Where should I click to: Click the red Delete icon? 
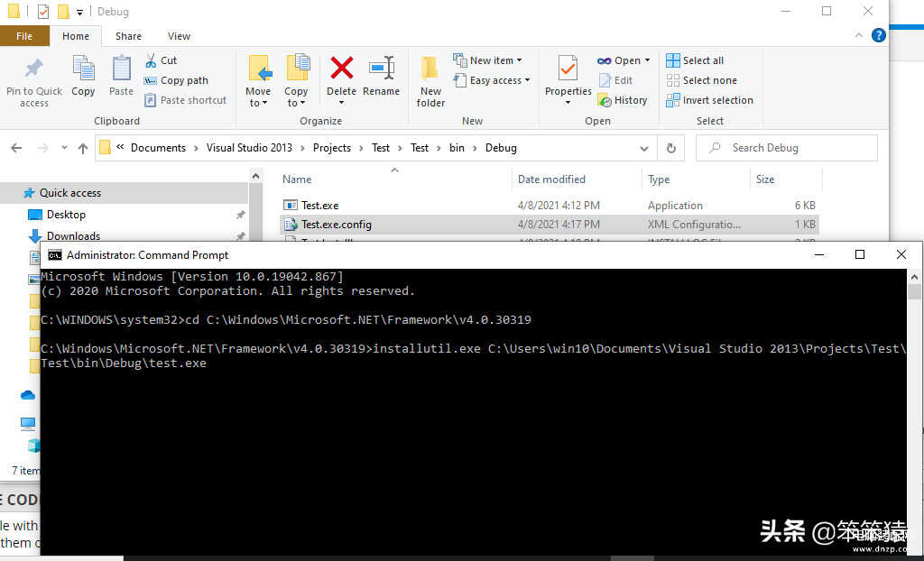coord(342,69)
